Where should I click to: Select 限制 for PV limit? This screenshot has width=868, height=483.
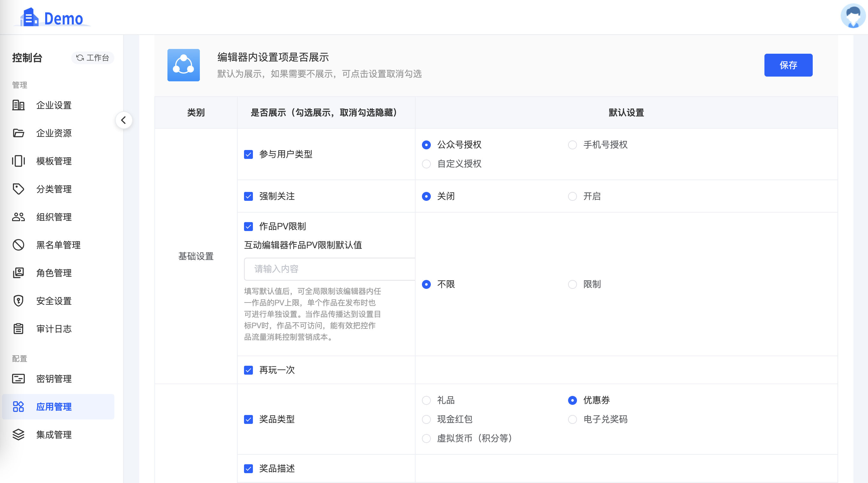573,284
